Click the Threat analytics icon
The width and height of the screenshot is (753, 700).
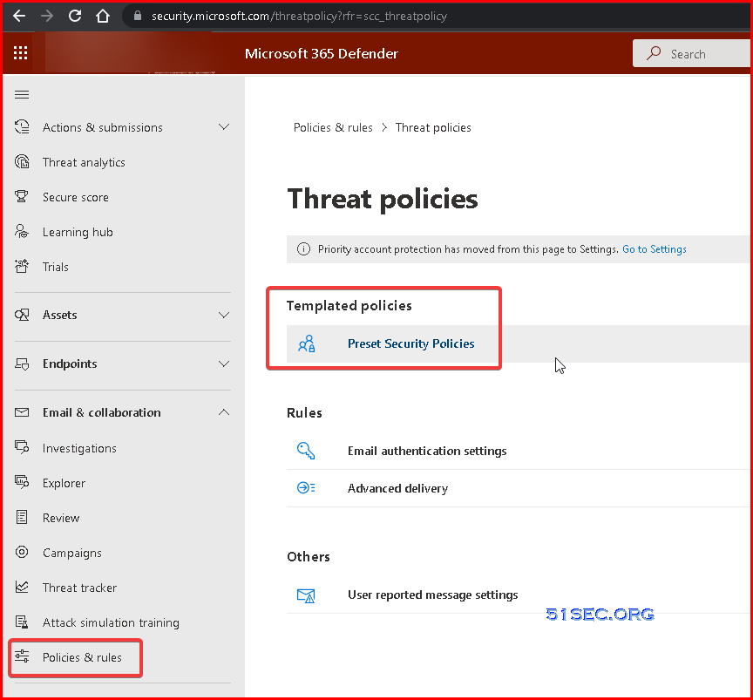pos(22,162)
